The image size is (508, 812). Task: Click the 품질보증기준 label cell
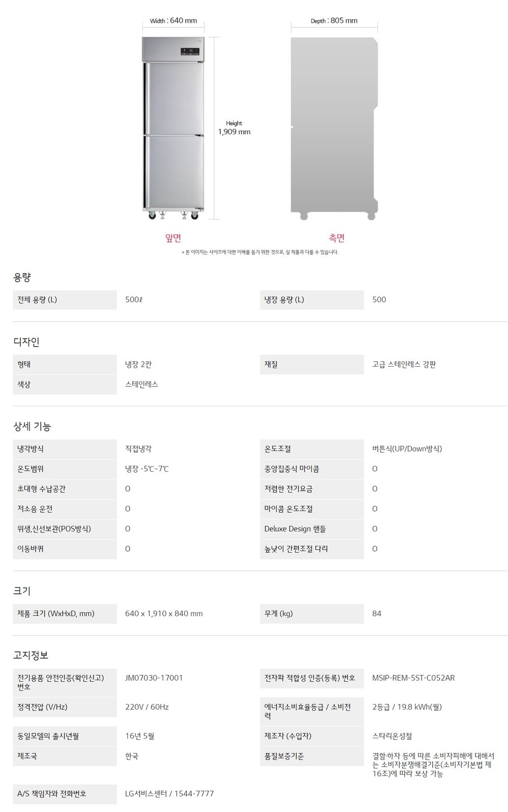point(311,757)
